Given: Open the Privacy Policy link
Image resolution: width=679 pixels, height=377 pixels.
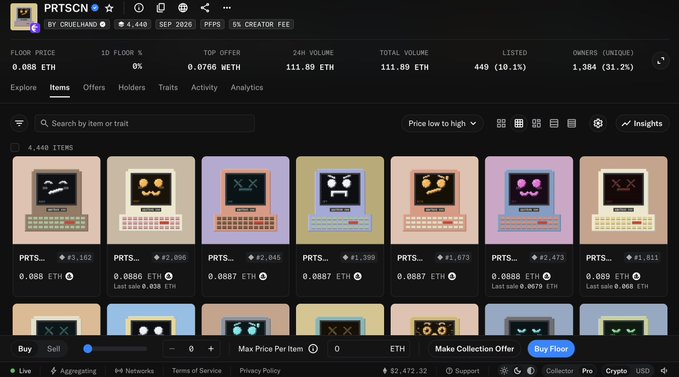Looking at the screenshot, I should coord(260,371).
